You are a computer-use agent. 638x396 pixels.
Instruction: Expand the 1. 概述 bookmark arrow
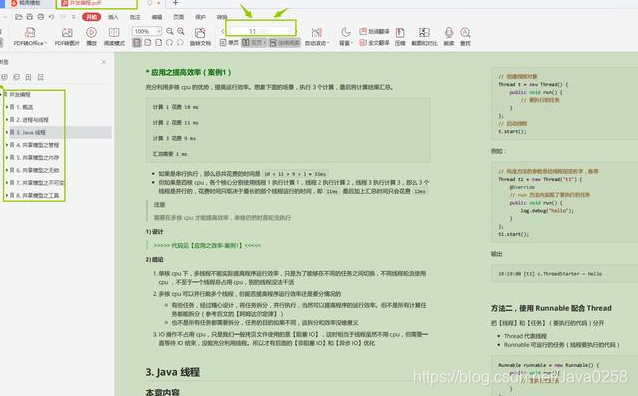(7, 107)
